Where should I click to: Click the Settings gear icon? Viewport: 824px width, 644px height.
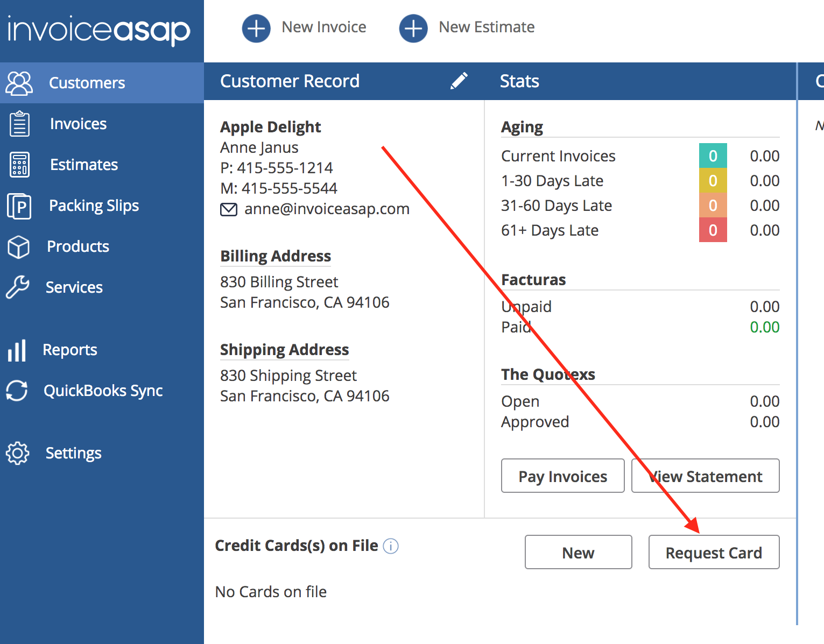point(18,453)
